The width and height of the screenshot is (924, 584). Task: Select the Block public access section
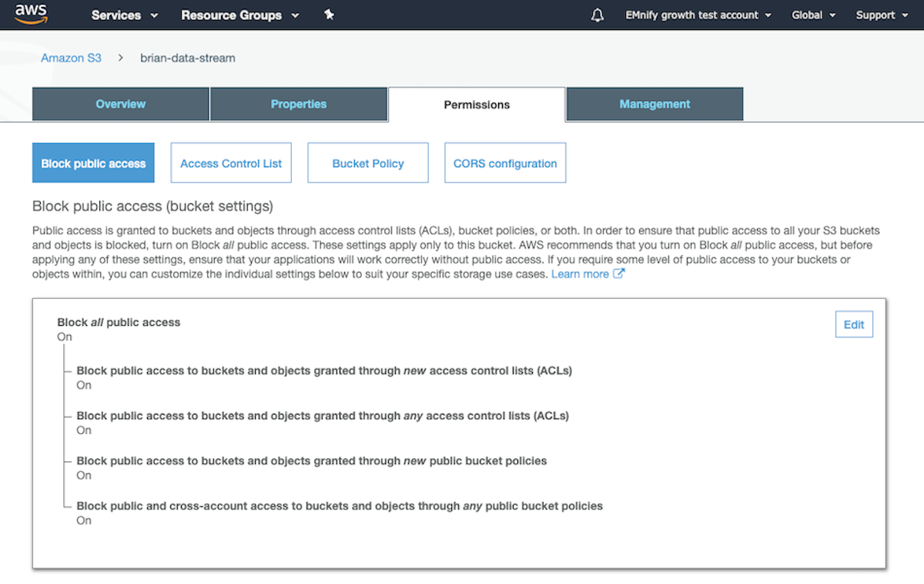tap(93, 163)
